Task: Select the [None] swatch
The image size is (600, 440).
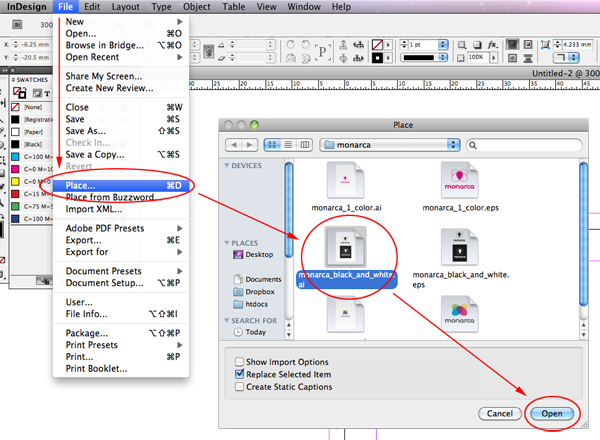Action: point(31,107)
